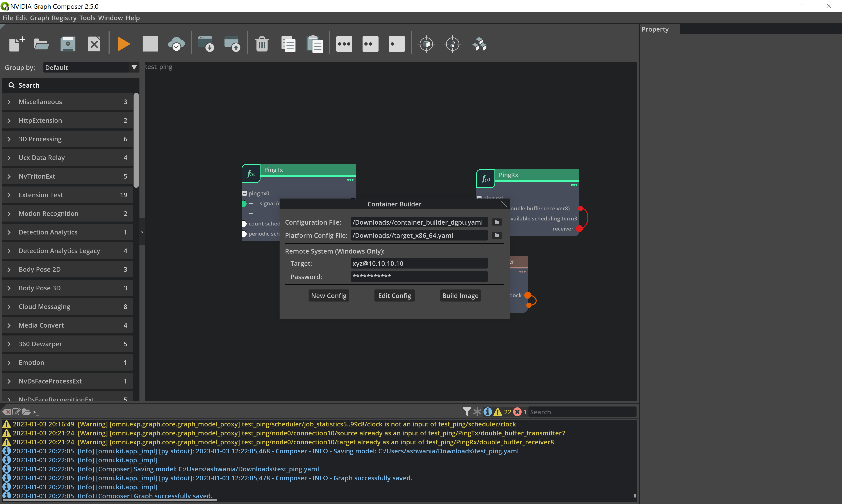Open the Help menu
The width and height of the screenshot is (842, 504).
pyautogui.click(x=132, y=18)
